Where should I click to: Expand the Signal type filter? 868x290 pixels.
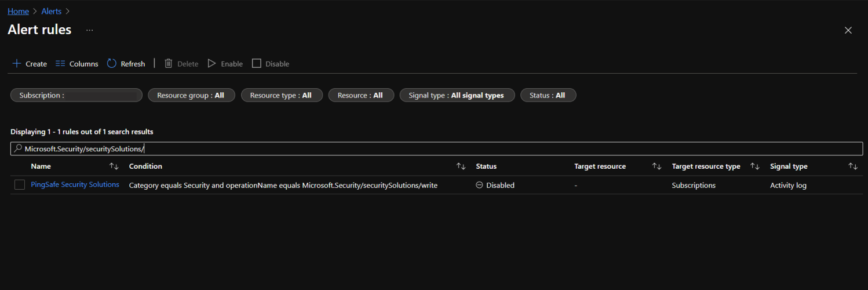[x=457, y=95]
